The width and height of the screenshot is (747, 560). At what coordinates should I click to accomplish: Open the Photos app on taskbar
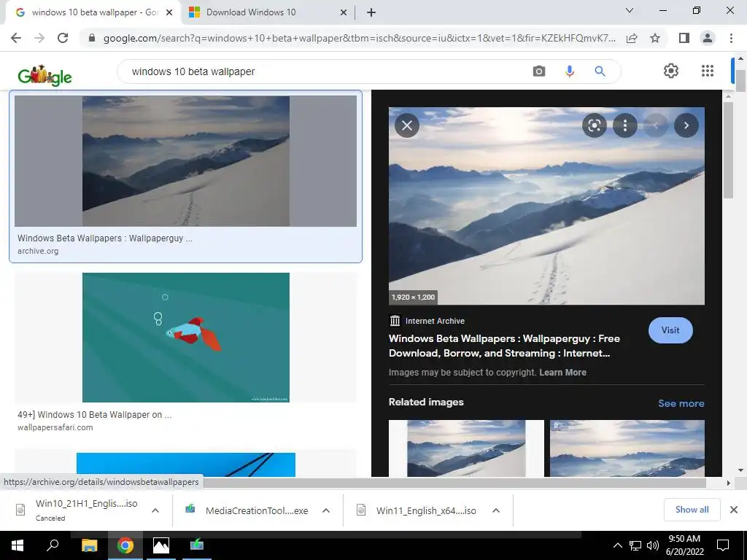(x=161, y=545)
